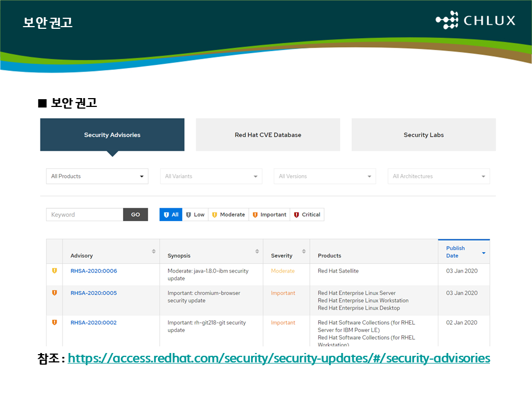The height and width of the screenshot is (399, 532).
Task: Filter advisories by Critical severity
Action: tap(307, 214)
